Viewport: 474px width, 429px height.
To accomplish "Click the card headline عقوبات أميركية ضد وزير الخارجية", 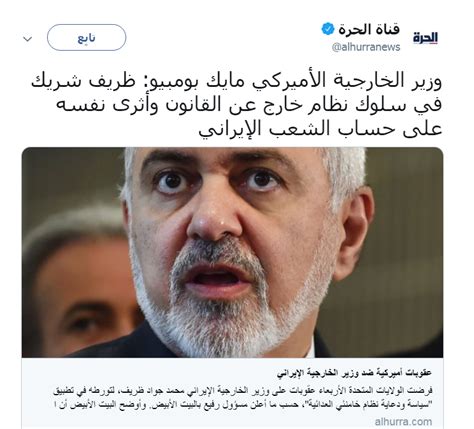I will (354, 373).
